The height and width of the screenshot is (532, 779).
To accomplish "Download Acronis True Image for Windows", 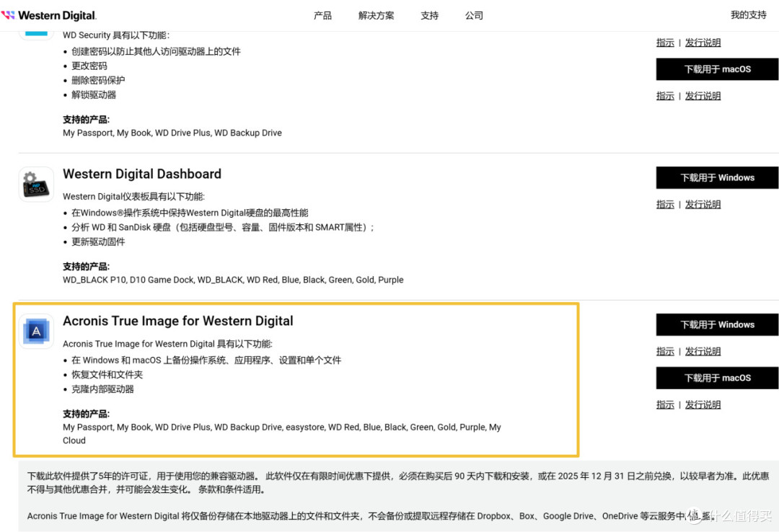I will pyautogui.click(x=718, y=324).
